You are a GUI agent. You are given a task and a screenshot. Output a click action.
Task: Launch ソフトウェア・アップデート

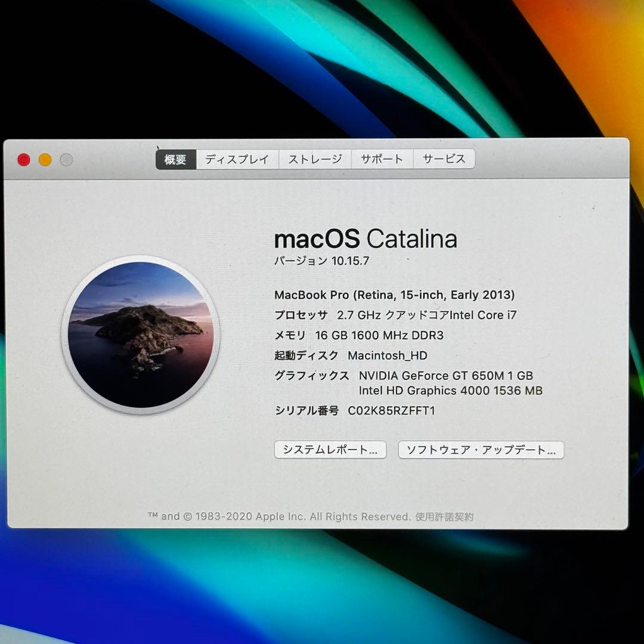(x=481, y=450)
